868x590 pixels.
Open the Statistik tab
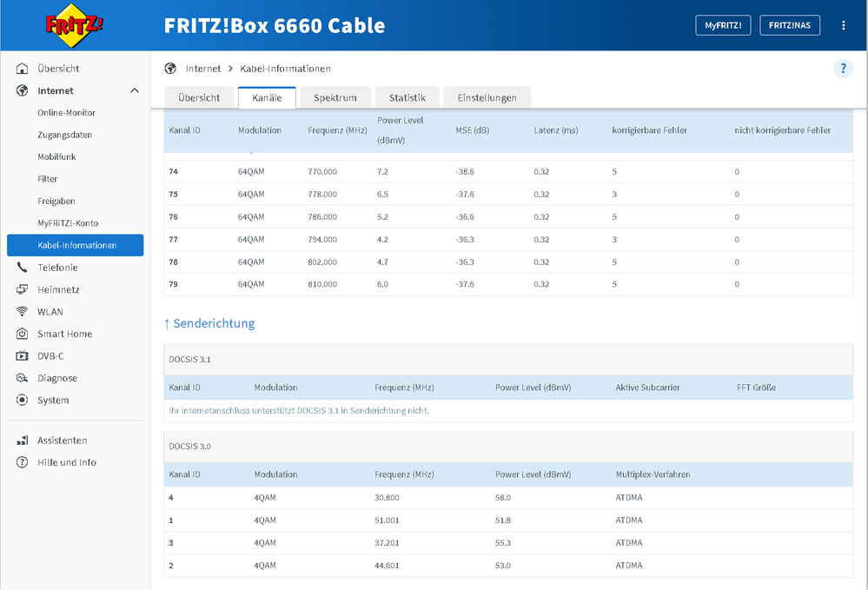(x=407, y=98)
